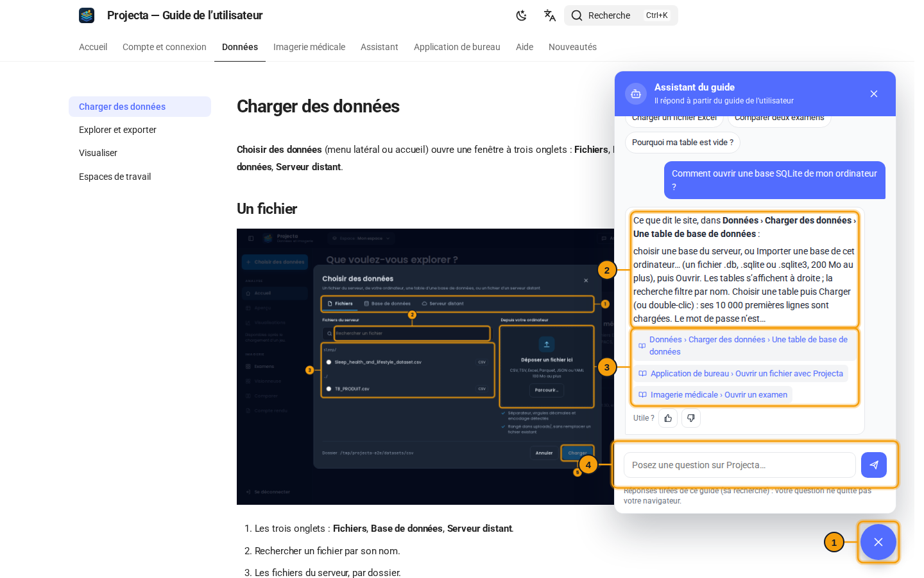Open the language translation menu icon
This screenshot has height=578, width=924.
click(x=550, y=15)
